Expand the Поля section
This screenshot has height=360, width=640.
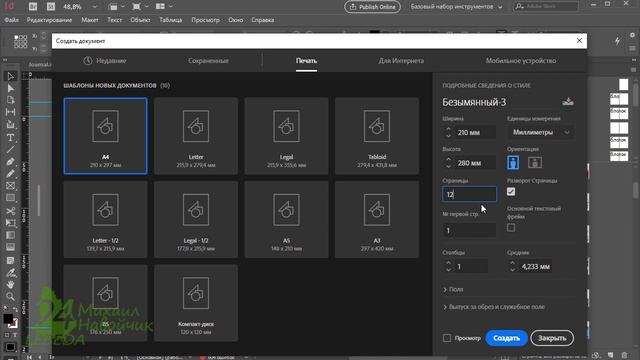click(x=453, y=289)
